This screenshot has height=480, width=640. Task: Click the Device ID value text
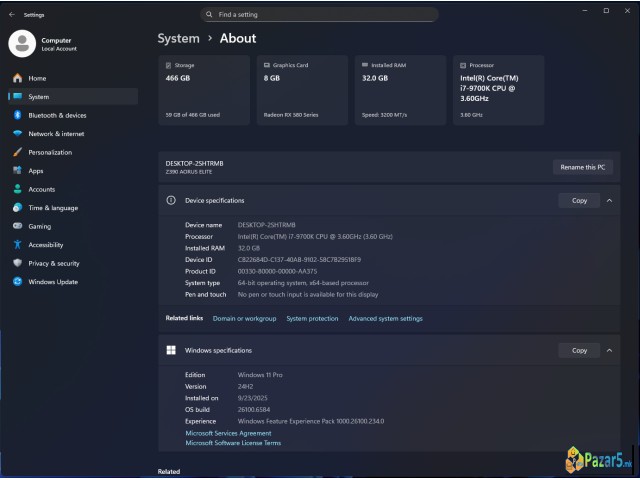pos(299,260)
